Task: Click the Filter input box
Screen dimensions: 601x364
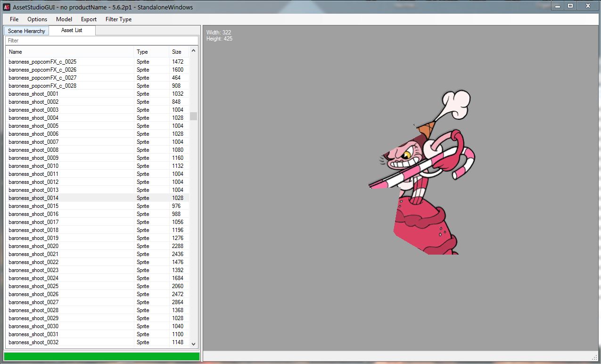Action: [x=102, y=40]
